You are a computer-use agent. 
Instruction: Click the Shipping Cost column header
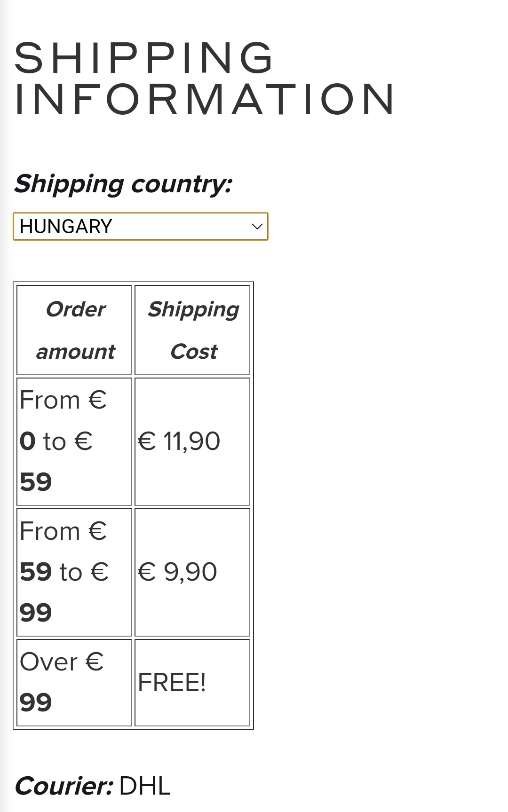coord(192,330)
